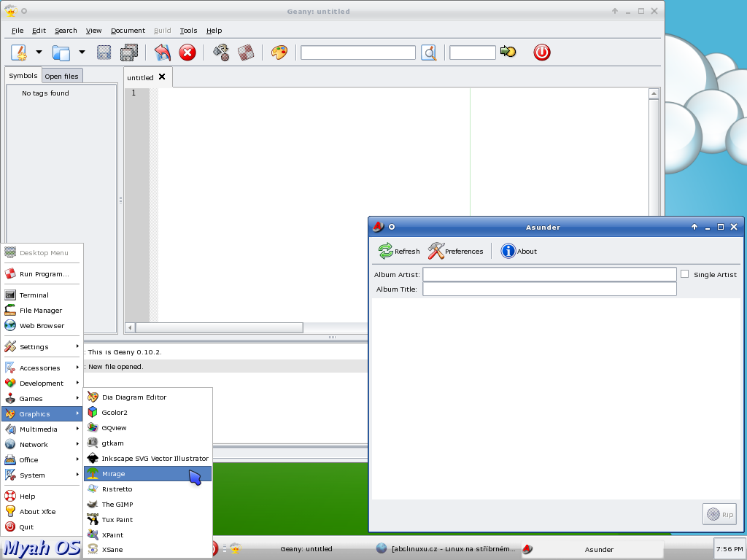
Task: Open Terminal from the desktop menu
Action: click(x=42, y=295)
